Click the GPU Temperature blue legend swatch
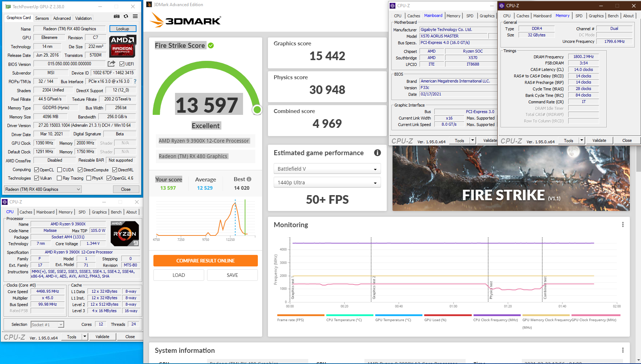This screenshot has width=641, height=364. (399, 315)
